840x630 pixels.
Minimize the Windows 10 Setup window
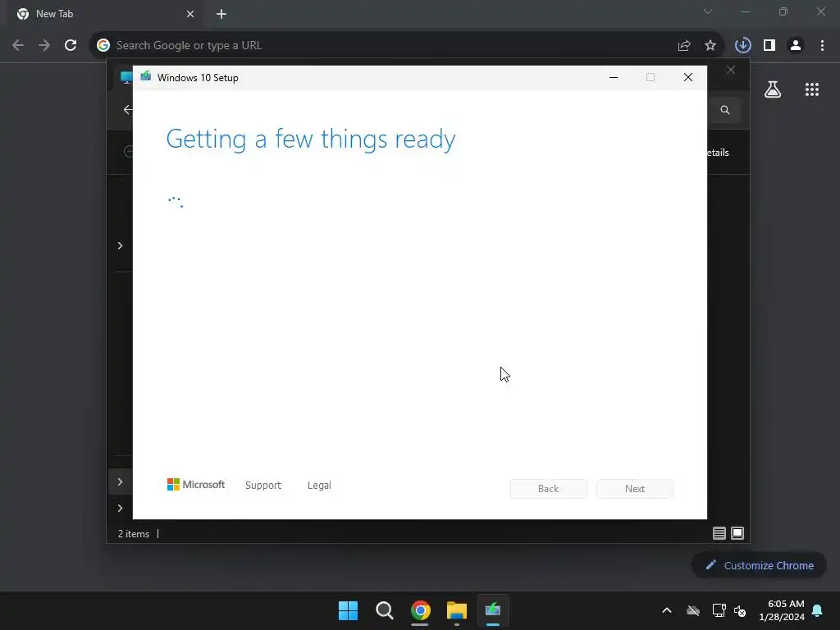[614, 78]
